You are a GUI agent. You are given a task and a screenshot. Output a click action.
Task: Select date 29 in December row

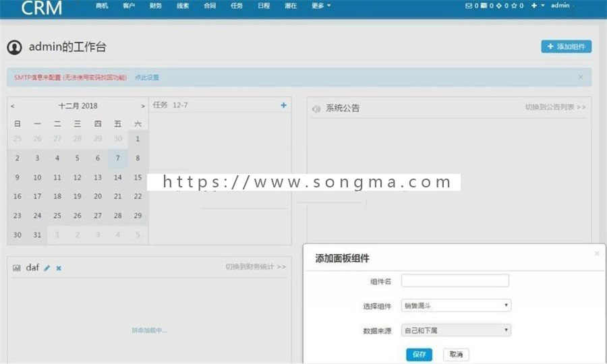(x=138, y=216)
